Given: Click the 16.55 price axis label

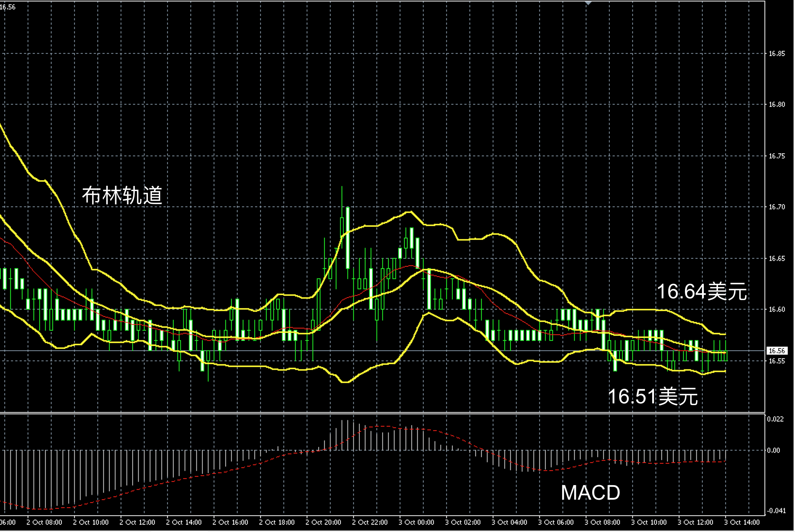Looking at the screenshot, I should coord(777,361).
